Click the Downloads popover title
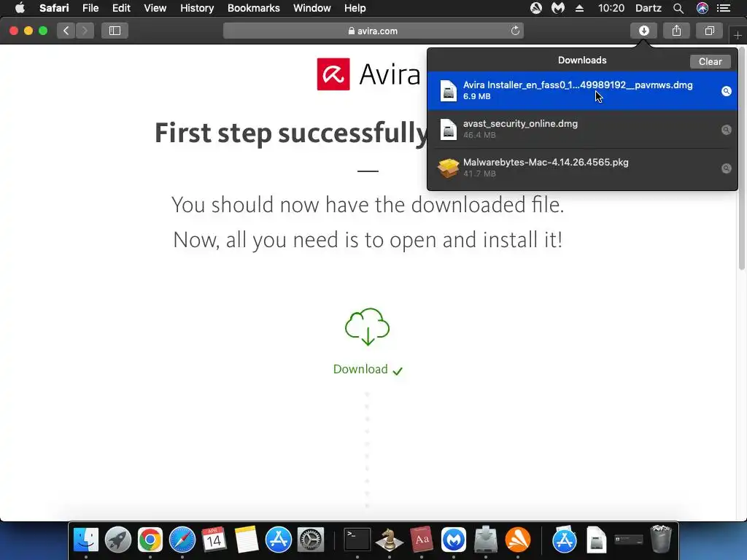747x560 pixels. point(582,60)
